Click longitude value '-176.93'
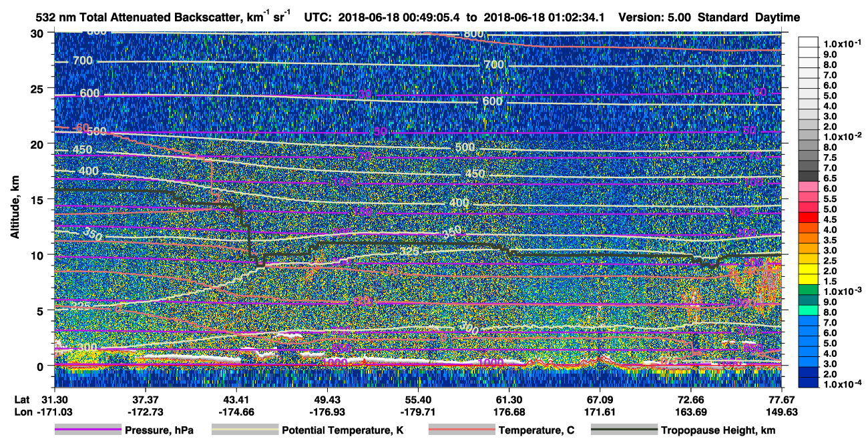 tap(327, 412)
